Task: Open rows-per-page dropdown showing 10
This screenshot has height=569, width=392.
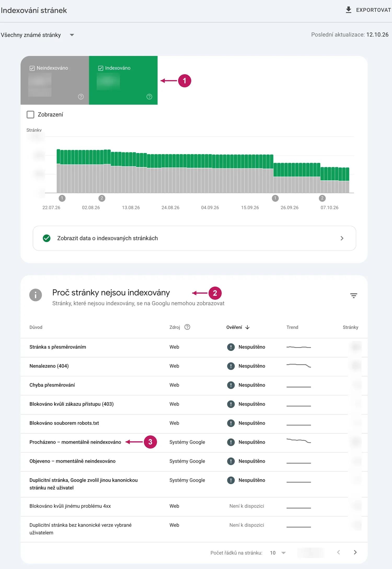Action: (278, 553)
